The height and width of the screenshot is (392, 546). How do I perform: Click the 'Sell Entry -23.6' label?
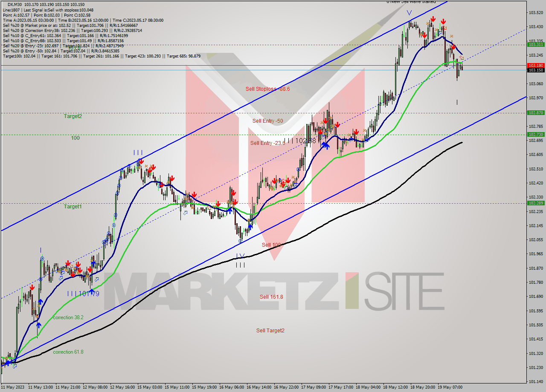tap(267, 143)
